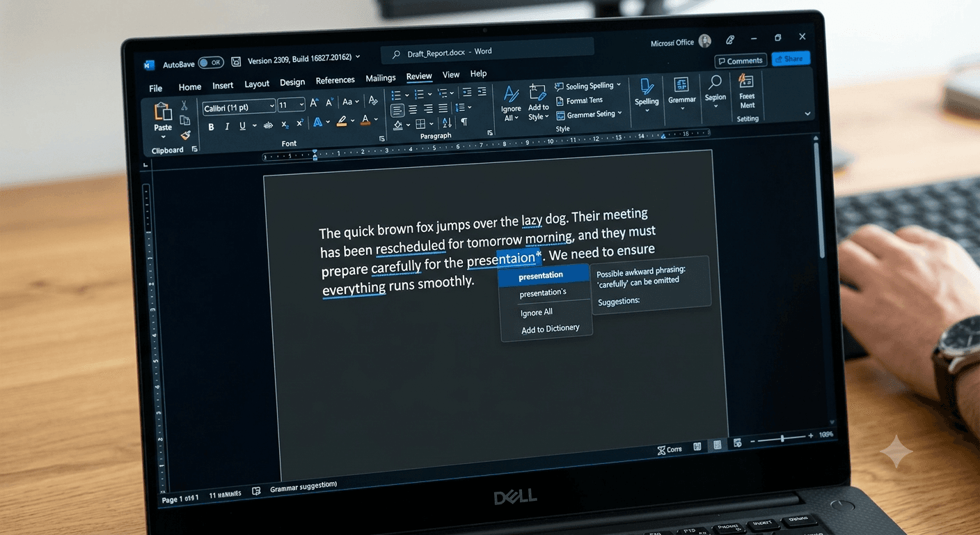The width and height of the screenshot is (980, 535).
Task: Click the Increase Indent icon
Action: (482, 91)
